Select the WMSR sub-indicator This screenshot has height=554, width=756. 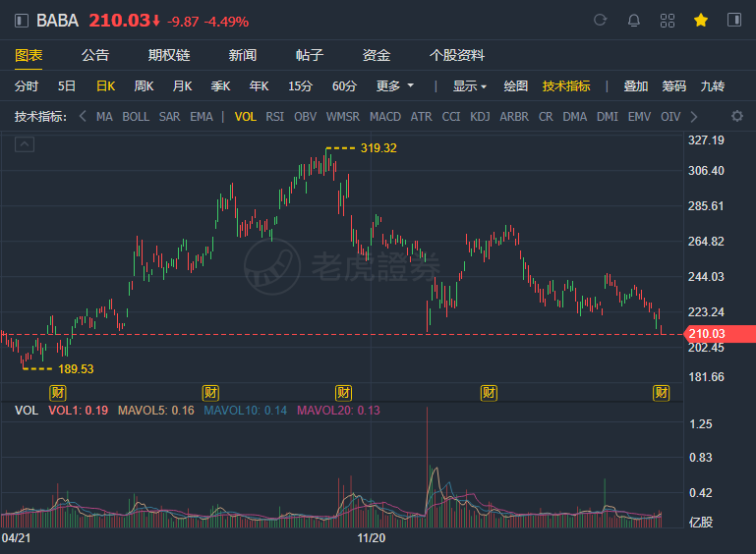[343, 117]
